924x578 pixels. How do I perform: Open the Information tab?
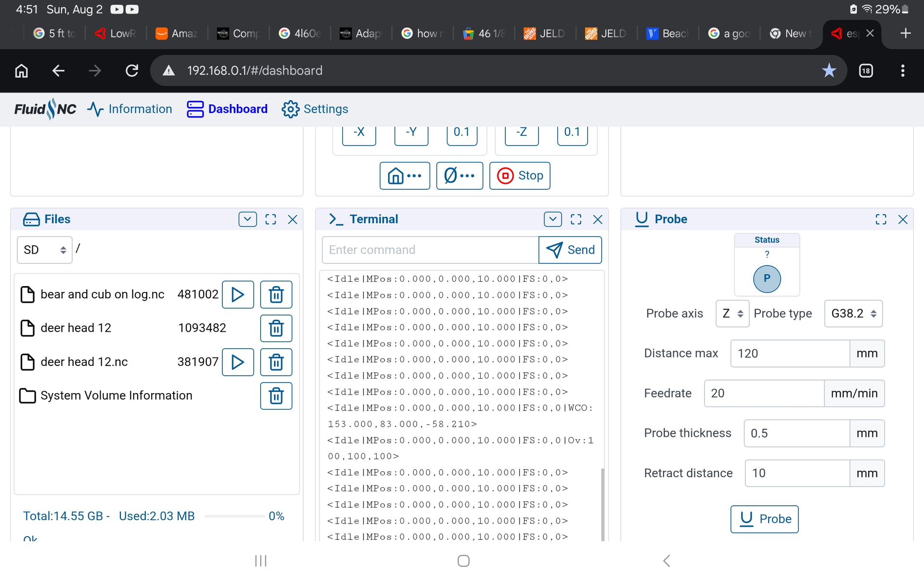130,109
